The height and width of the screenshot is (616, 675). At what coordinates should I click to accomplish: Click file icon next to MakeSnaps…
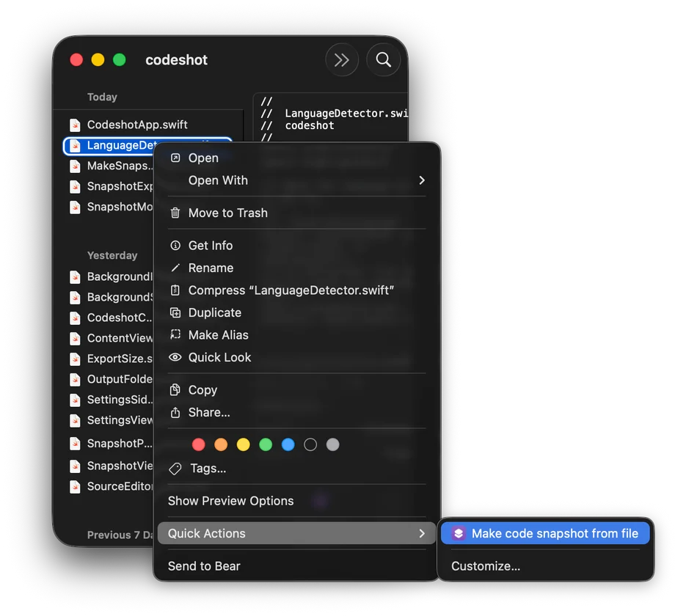pyautogui.click(x=75, y=166)
